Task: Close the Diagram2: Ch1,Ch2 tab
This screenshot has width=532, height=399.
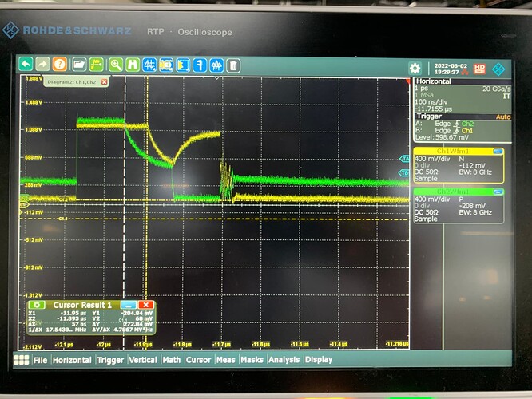Action: point(105,82)
